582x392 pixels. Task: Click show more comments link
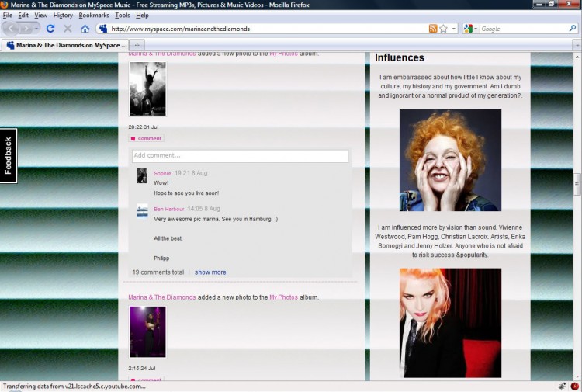(210, 272)
